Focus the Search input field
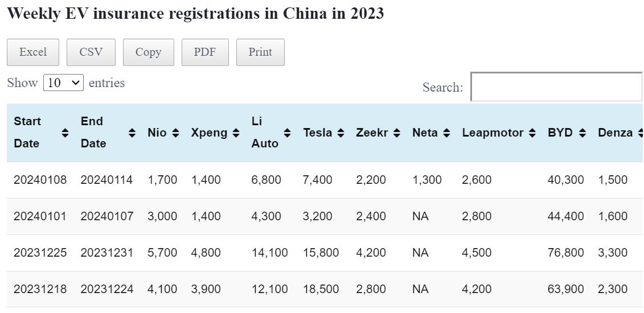The width and height of the screenshot is (644, 313). [556, 87]
